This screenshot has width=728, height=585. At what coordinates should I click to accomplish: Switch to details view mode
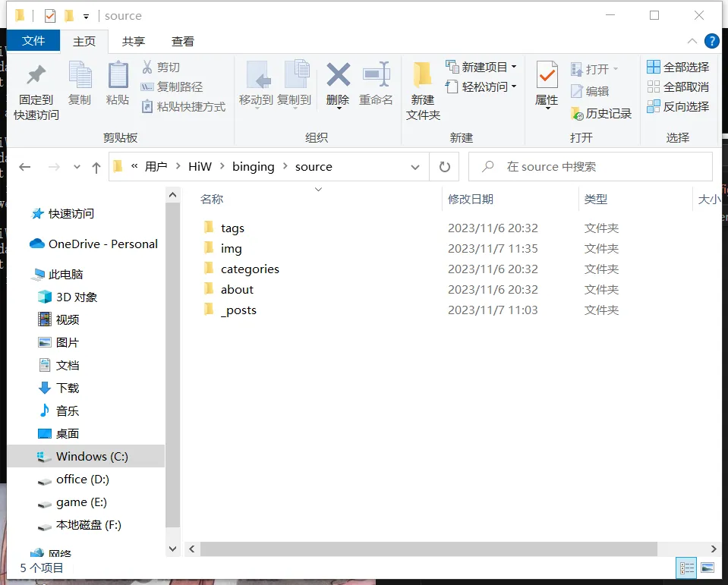pos(687,568)
